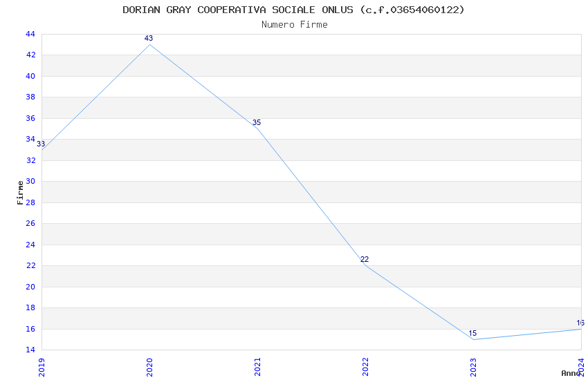Click the y-axis tick value 42
The image size is (588, 380).
(30, 55)
